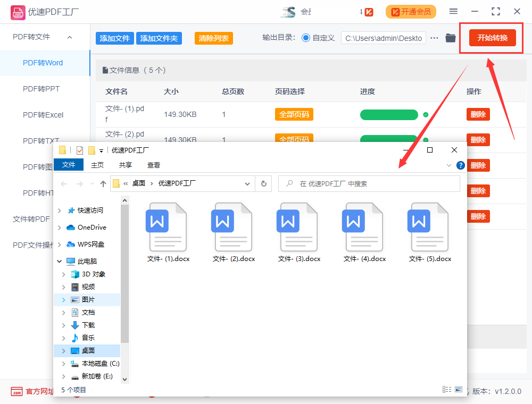Open the 文件 ribbon tab
This screenshot has width=532, height=404.
point(69,165)
